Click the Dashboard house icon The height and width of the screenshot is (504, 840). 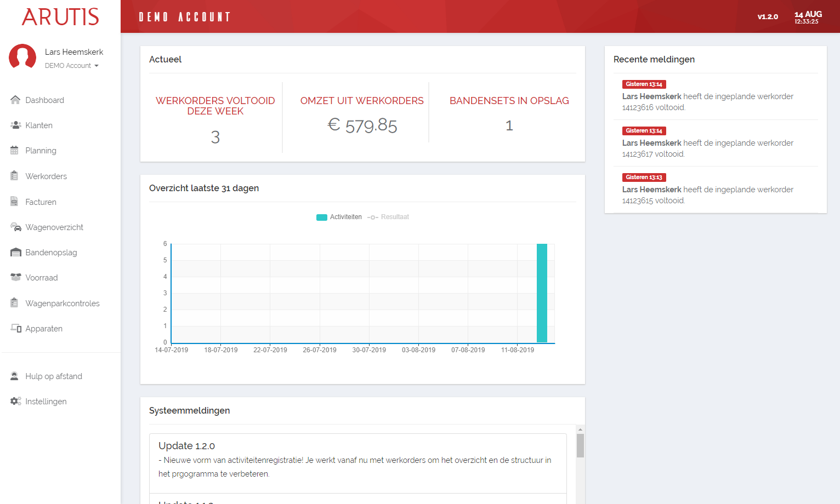pyautogui.click(x=15, y=100)
